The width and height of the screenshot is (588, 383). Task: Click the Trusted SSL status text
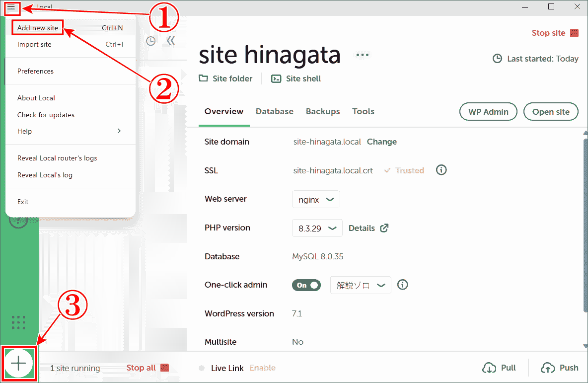pos(410,170)
